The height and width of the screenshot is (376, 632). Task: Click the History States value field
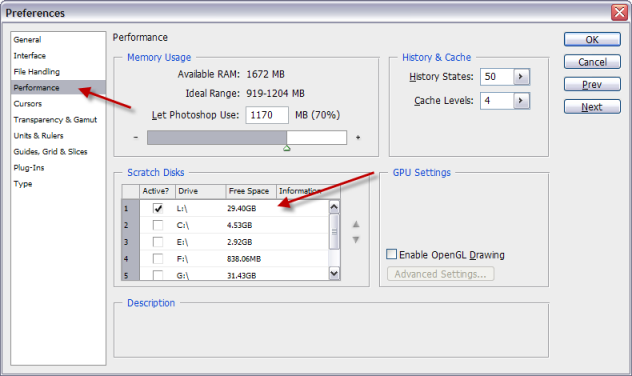(497, 77)
